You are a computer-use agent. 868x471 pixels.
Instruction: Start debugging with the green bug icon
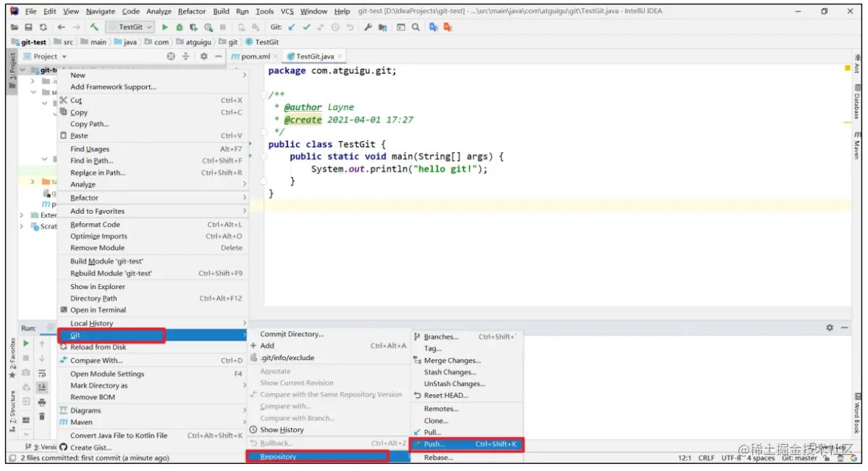coord(179,27)
